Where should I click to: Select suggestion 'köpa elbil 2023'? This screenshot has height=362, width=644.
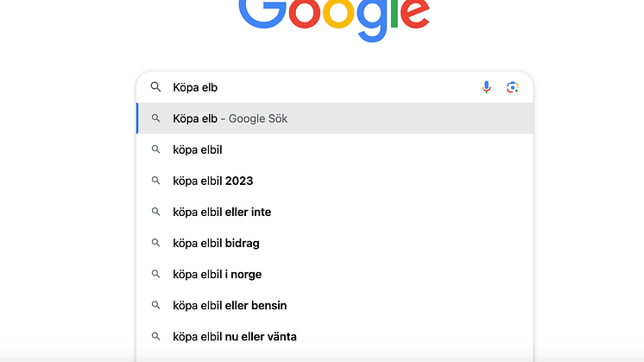(x=335, y=181)
